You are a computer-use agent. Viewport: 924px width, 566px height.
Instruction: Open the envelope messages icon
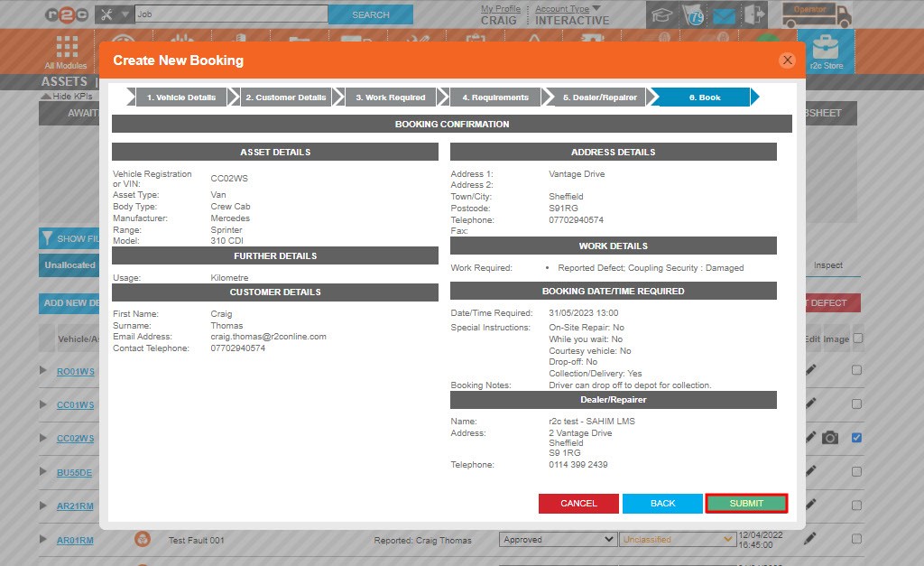click(724, 15)
